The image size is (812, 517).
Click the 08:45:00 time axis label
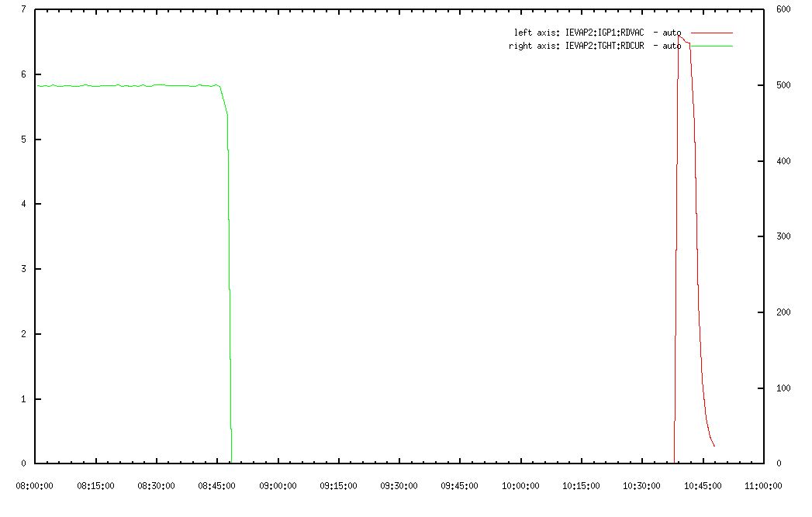pyautogui.click(x=216, y=486)
